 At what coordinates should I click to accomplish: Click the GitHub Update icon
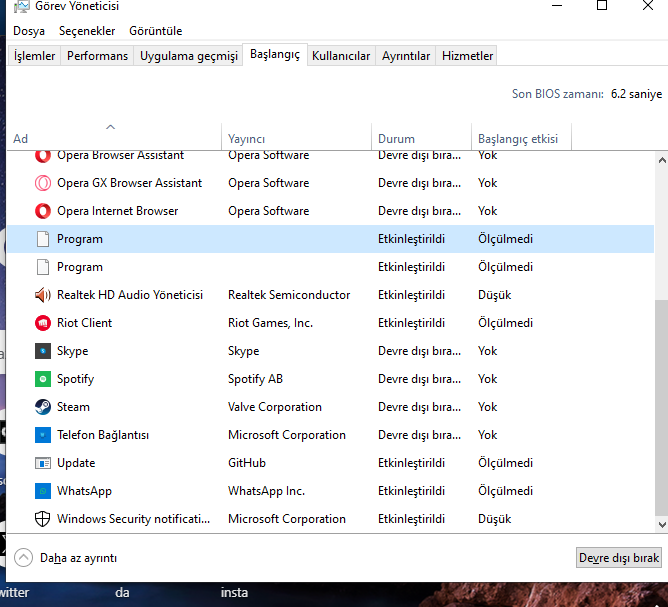point(43,463)
